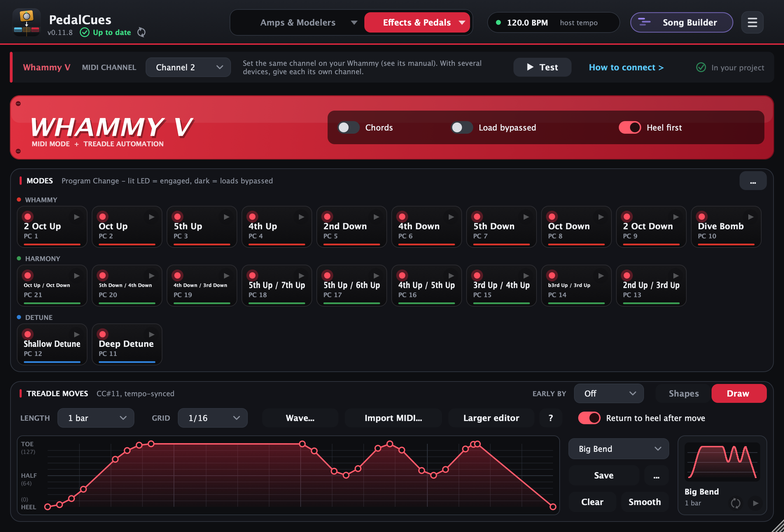The width and height of the screenshot is (784, 532).
Task: Open the MIDI Channel 2 dropdown
Action: pyautogui.click(x=188, y=68)
